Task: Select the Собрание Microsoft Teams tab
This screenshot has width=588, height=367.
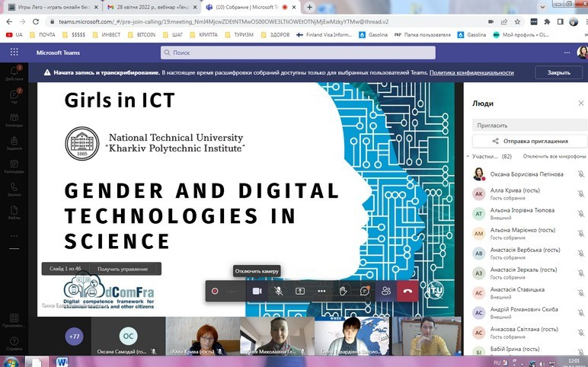Action: coord(251,7)
